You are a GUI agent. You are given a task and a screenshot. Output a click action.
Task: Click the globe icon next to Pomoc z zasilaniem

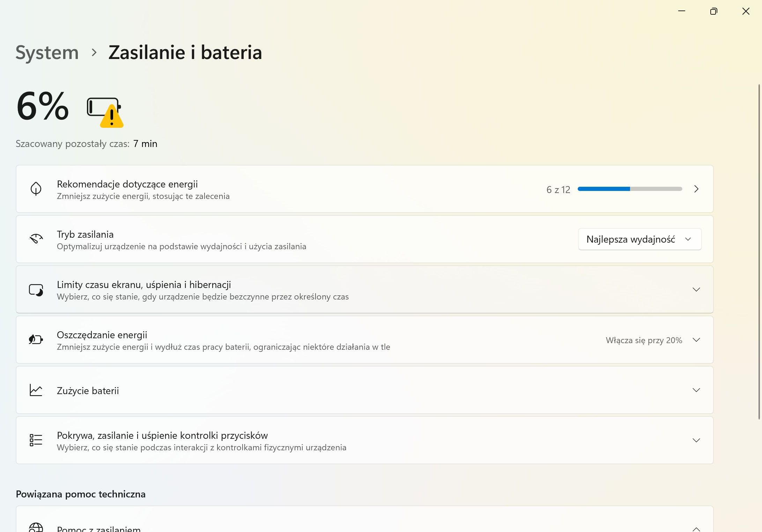[36, 528]
